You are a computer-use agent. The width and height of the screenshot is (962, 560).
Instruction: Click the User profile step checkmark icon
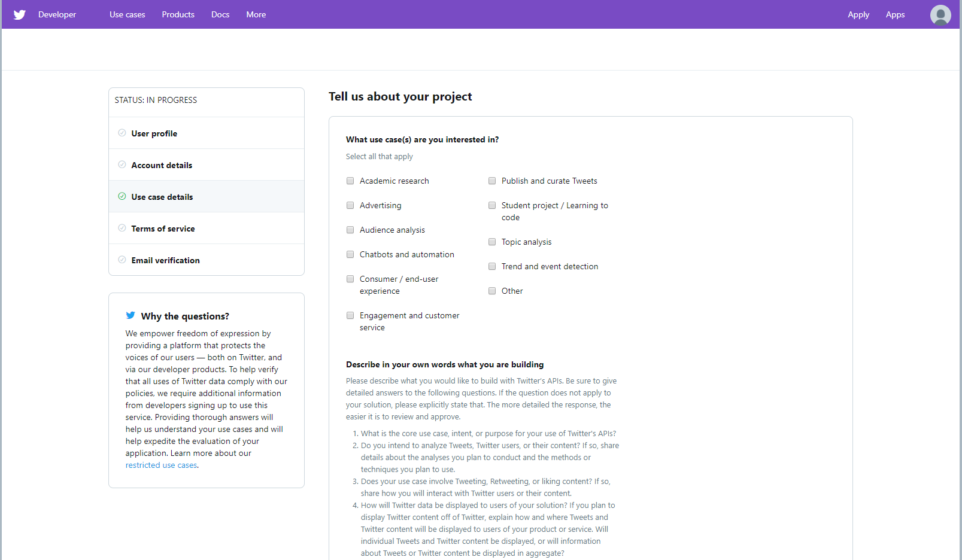coord(122,133)
